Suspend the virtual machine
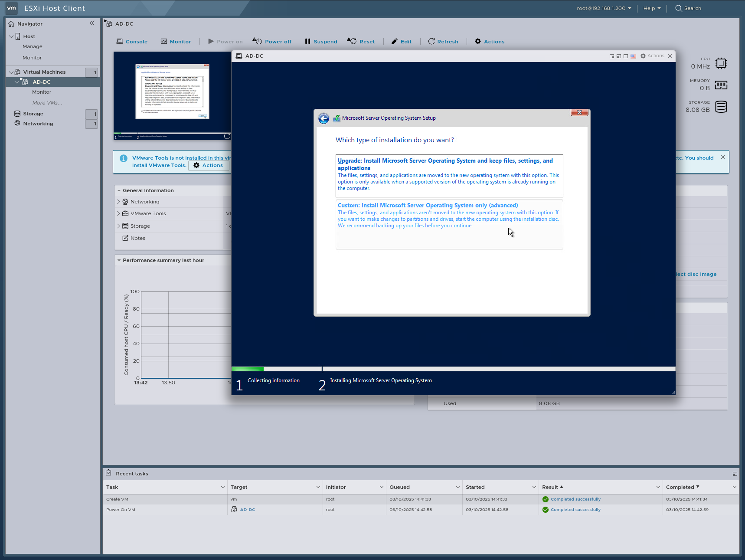This screenshot has width=745, height=560. coord(320,41)
